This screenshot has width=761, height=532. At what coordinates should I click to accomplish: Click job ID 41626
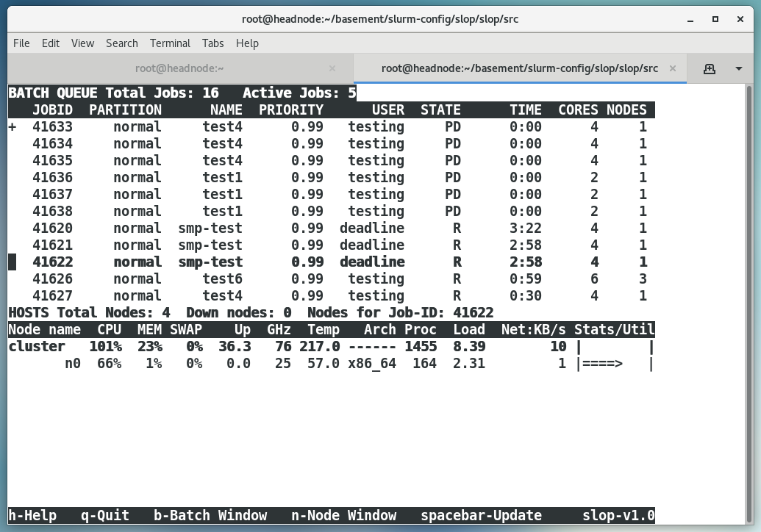tap(52, 278)
